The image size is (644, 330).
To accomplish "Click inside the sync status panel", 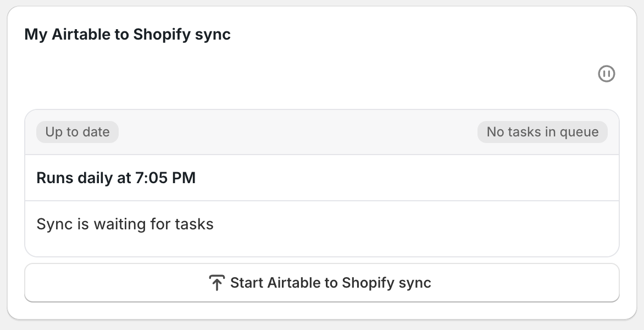I will pos(322,182).
